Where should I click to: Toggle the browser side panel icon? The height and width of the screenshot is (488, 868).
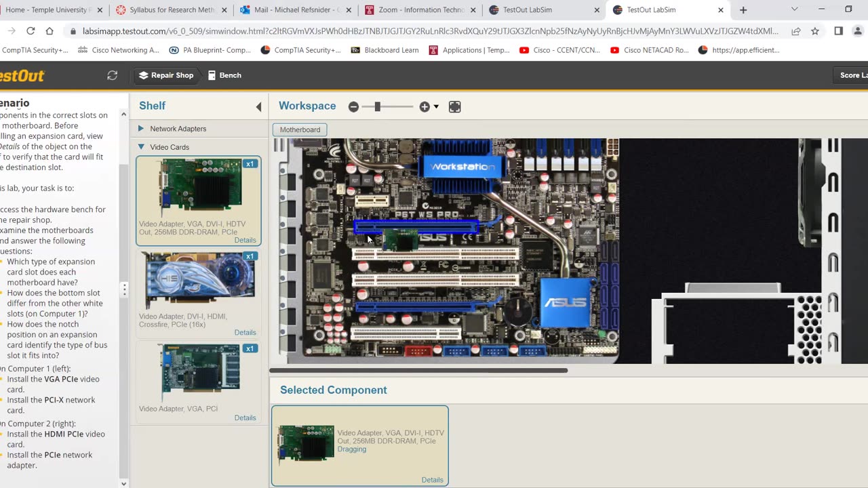pos(838,31)
